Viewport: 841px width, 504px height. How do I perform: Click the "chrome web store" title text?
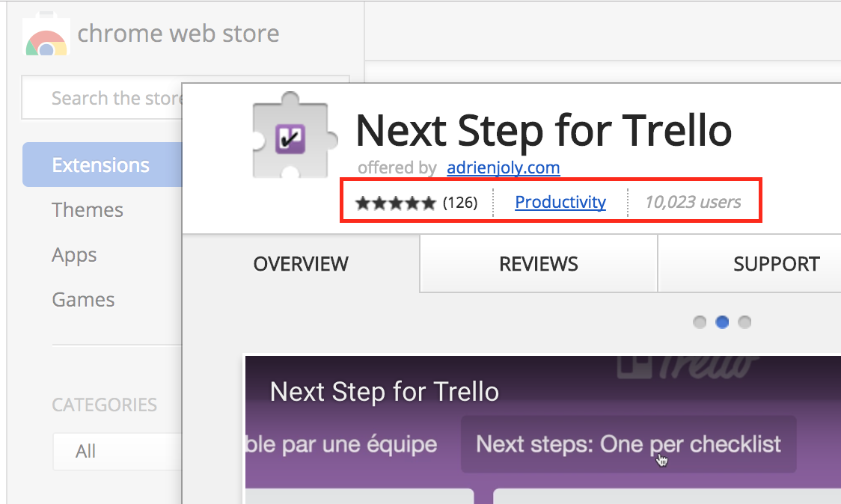tap(178, 34)
